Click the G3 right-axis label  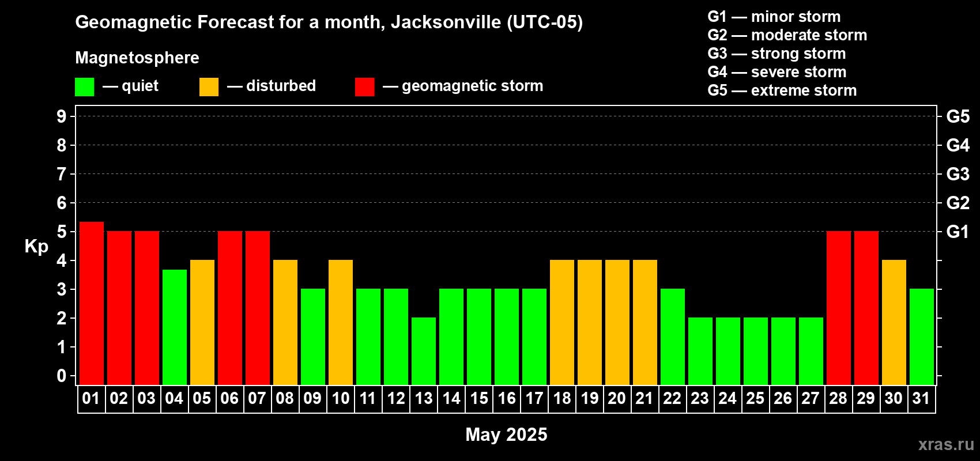pos(958,175)
